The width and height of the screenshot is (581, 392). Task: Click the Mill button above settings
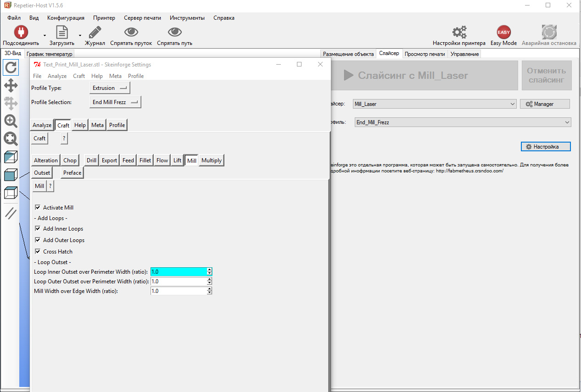[x=39, y=186]
